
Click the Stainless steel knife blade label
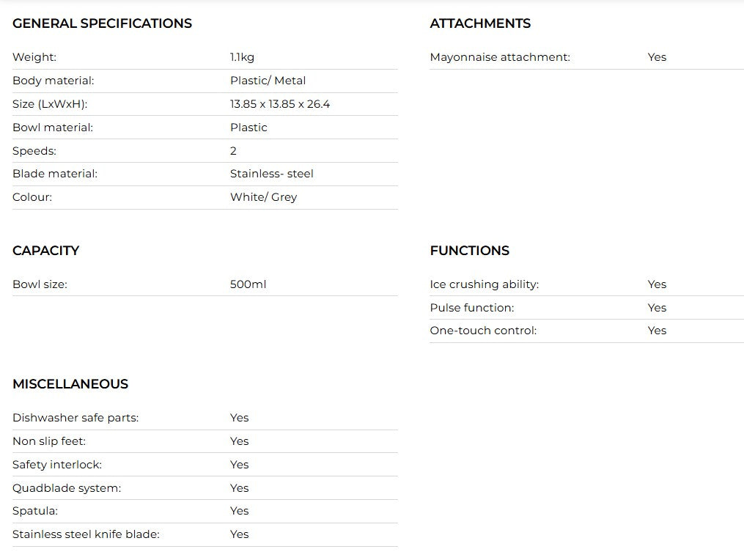[86, 534]
